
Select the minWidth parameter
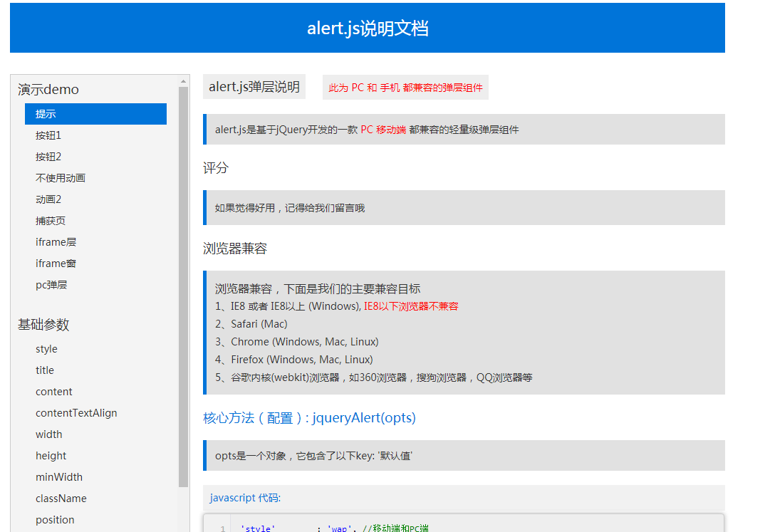58,476
